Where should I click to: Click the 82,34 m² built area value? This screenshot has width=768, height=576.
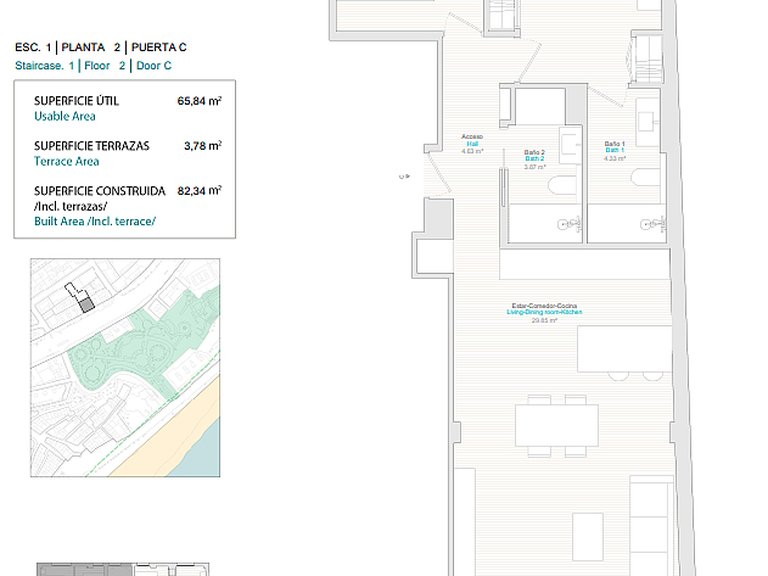pos(199,191)
